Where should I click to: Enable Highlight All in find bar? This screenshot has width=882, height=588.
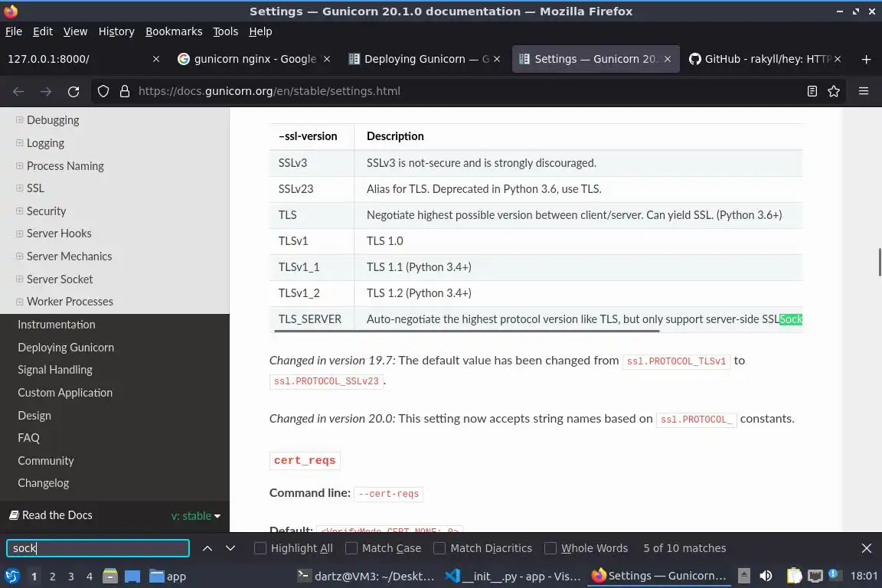click(x=293, y=548)
